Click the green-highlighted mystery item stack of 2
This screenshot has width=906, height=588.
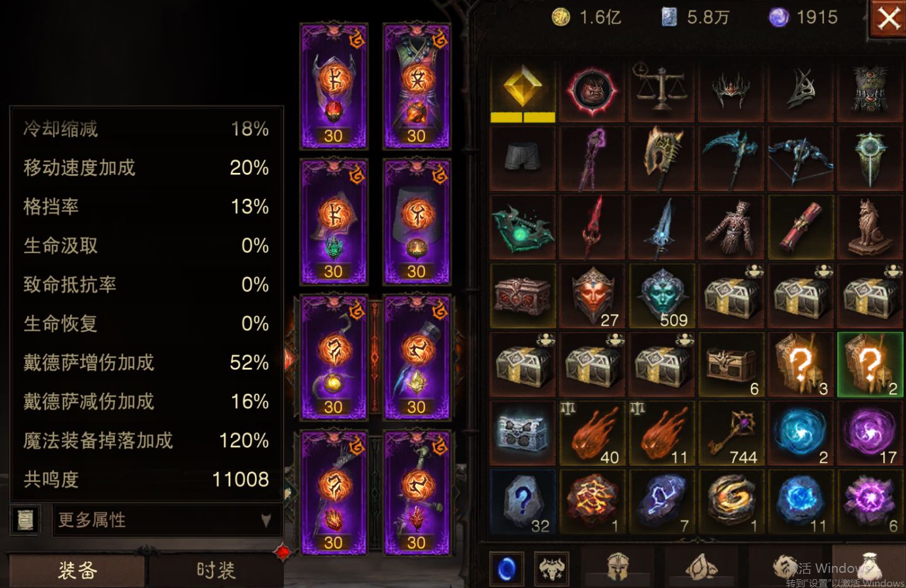(869, 365)
